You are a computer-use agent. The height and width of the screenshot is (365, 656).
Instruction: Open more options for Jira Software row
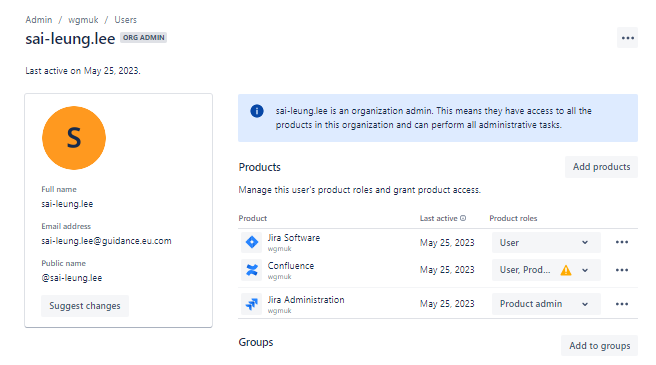coord(622,242)
